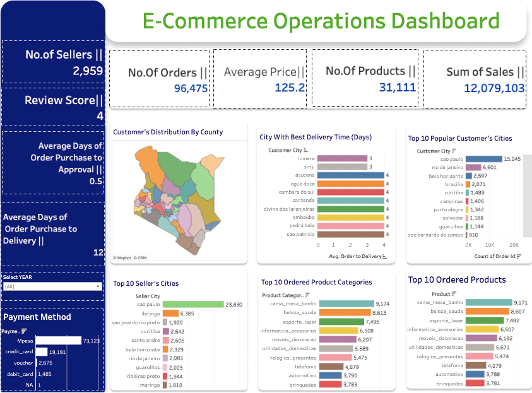Click the sort icon on Product Categor header
Viewport: 532px width, 393px height.
[308, 295]
